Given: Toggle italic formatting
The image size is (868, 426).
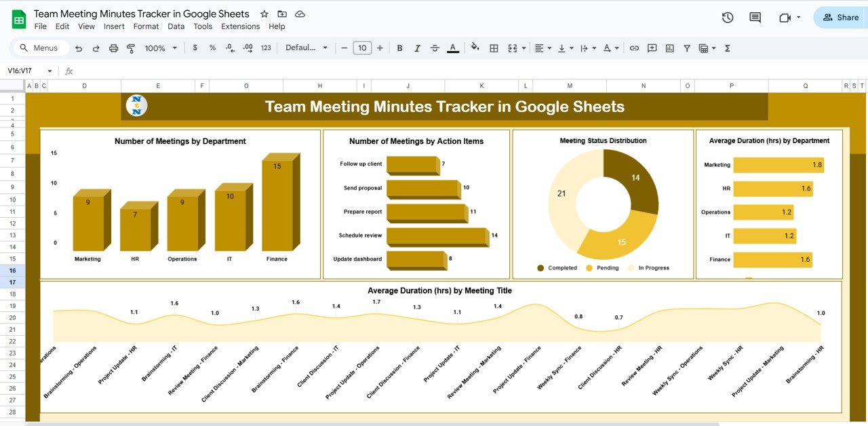Looking at the screenshot, I should [417, 47].
